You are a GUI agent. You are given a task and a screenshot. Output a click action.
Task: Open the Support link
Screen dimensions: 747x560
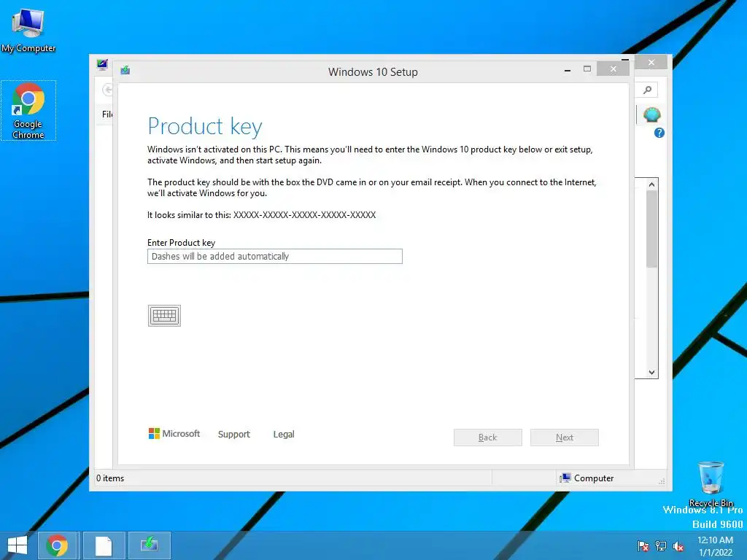click(x=234, y=435)
